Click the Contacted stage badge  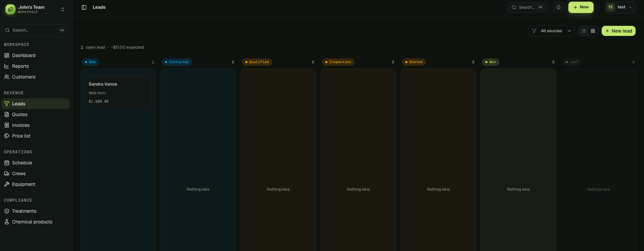pyautogui.click(x=177, y=62)
